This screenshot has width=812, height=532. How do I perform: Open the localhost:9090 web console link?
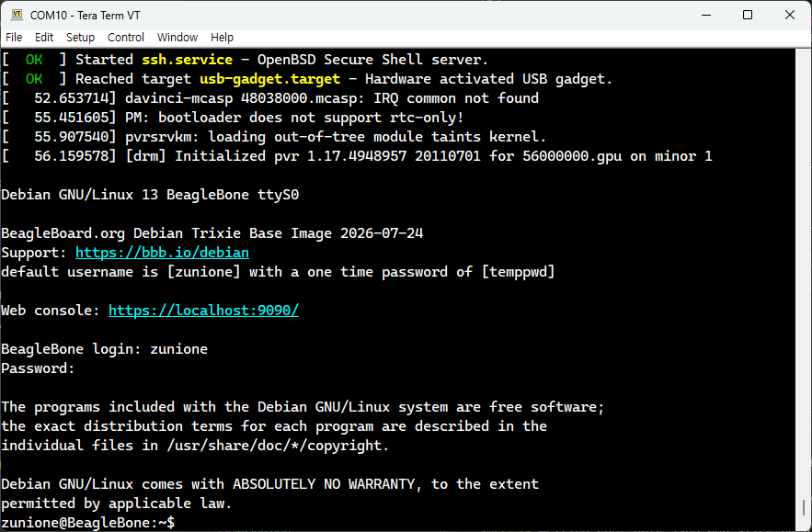(203, 311)
